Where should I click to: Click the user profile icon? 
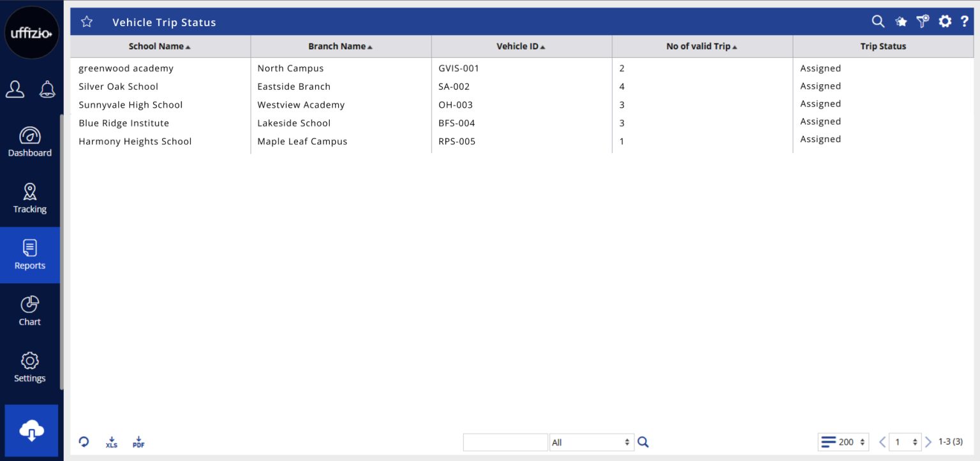click(15, 89)
